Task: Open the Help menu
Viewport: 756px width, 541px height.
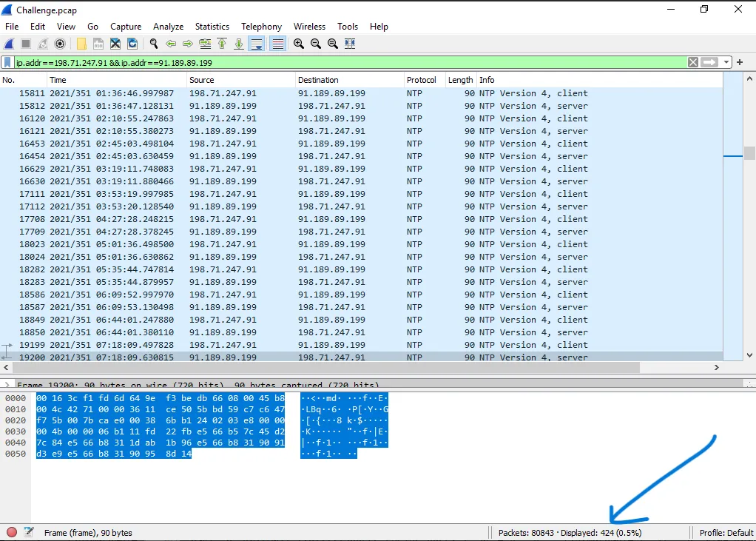Action: [x=379, y=27]
